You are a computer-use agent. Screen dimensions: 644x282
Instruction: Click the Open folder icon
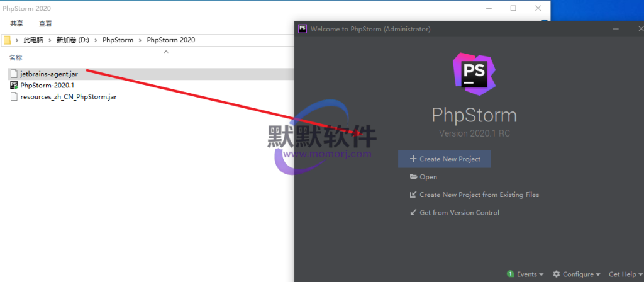pyautogui.click(x=414, y=177)
